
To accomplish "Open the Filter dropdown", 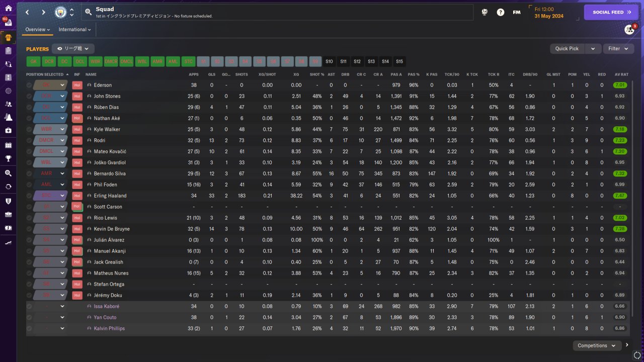I will [x=618, y=49].
